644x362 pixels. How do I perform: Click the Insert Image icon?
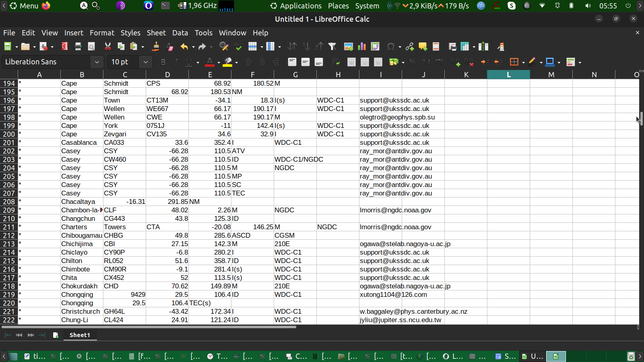(x=349, y=47)
